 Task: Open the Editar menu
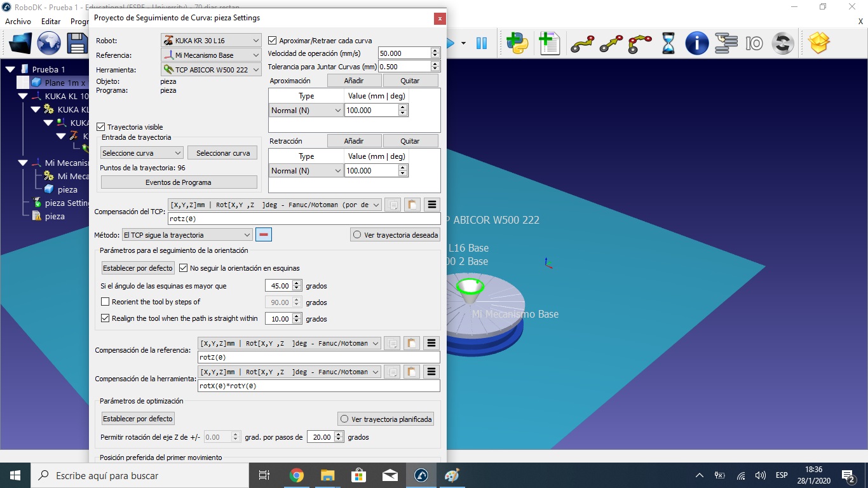(x=51, y=22)
